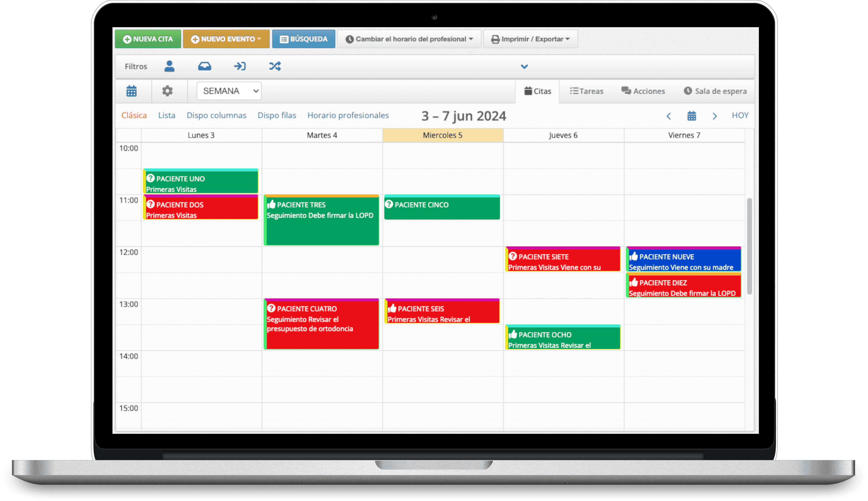Open the agenda settings gear

(x=167, y=91)
